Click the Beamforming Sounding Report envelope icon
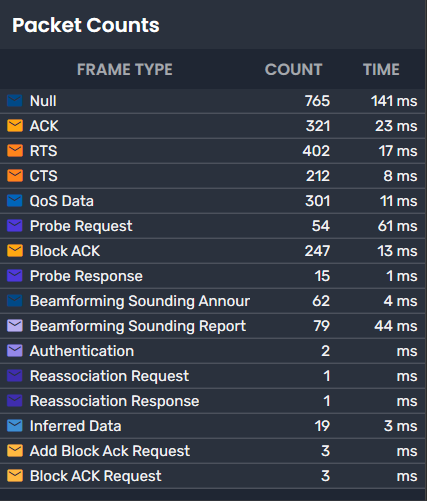 coord(15,326)
